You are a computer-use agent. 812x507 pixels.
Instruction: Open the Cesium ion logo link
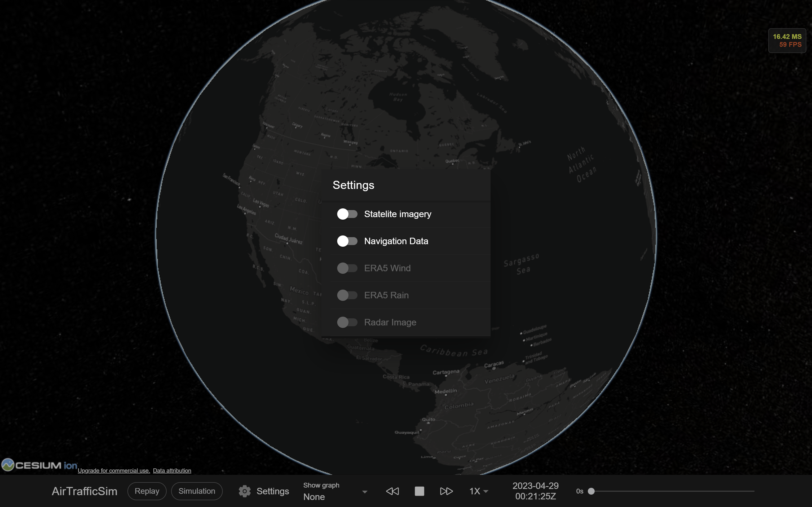[x=39, y=465]
